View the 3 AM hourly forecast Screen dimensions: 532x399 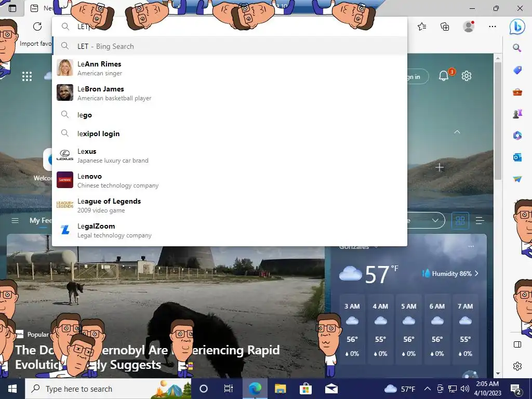(x=352, y=330)
